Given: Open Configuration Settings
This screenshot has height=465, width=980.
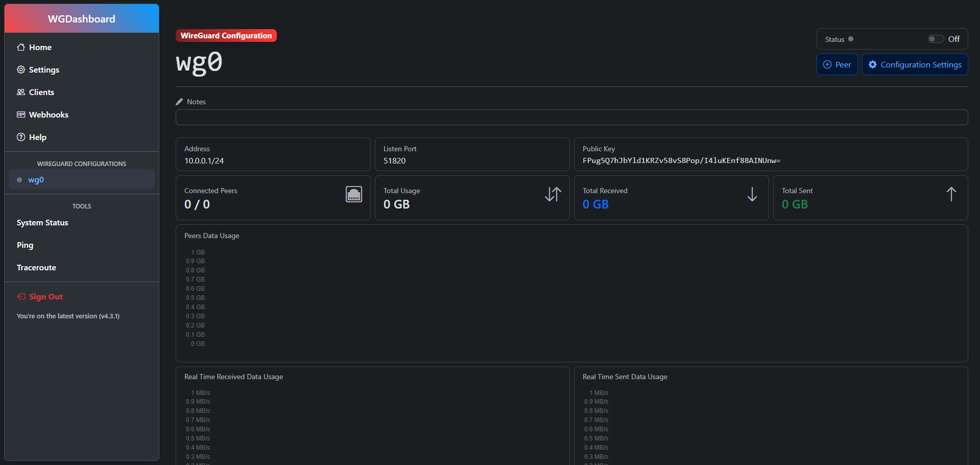Looking at the screenshot, I should 915,64.
